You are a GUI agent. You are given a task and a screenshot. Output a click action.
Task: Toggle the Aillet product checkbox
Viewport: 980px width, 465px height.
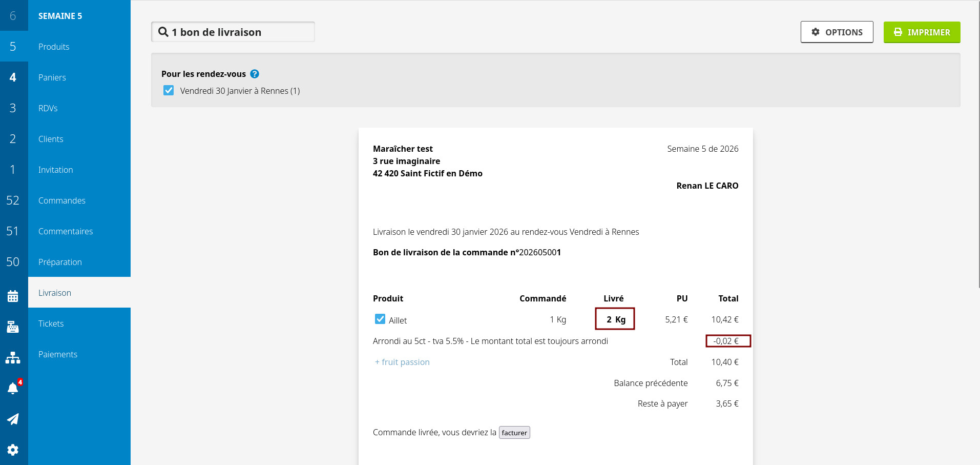point(380,319)
